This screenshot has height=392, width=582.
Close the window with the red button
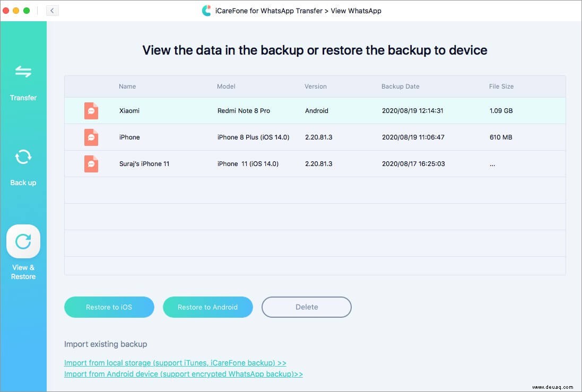[5, 11]
